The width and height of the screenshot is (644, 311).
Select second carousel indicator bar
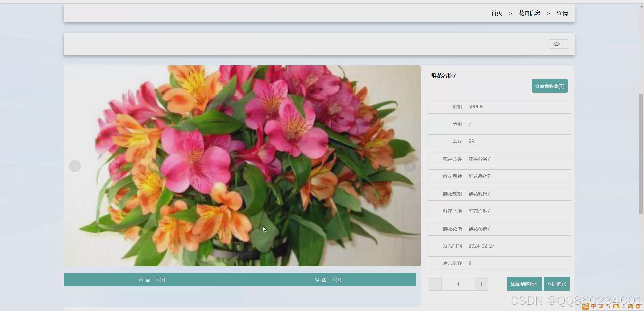coord(242,262)
